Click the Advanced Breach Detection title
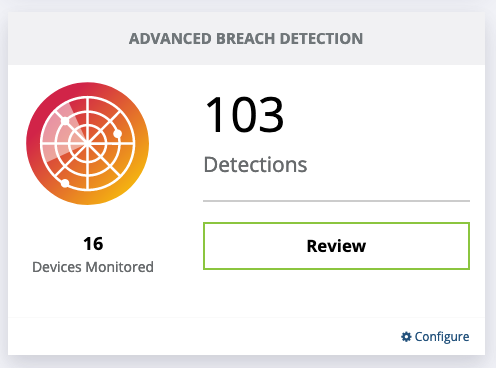Screen dimensions: 496x368 coord(246,39)
